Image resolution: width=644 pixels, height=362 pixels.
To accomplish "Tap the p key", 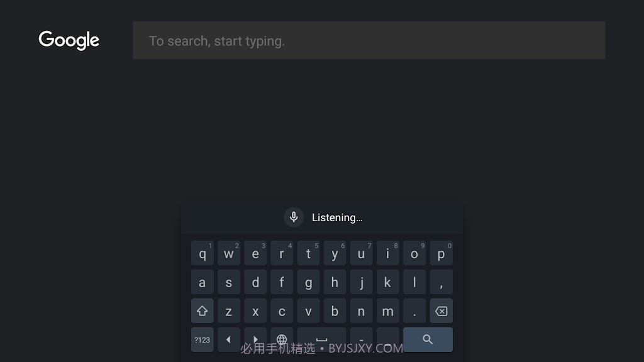I will pyautogui.click(x=441, y=253).
